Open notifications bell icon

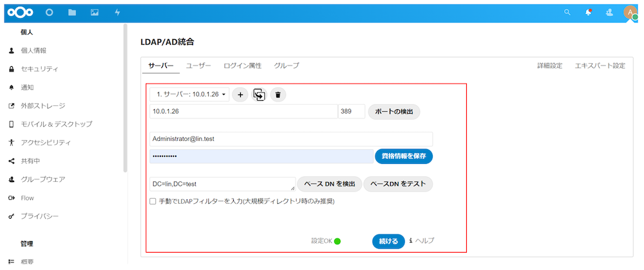[588, 12]
